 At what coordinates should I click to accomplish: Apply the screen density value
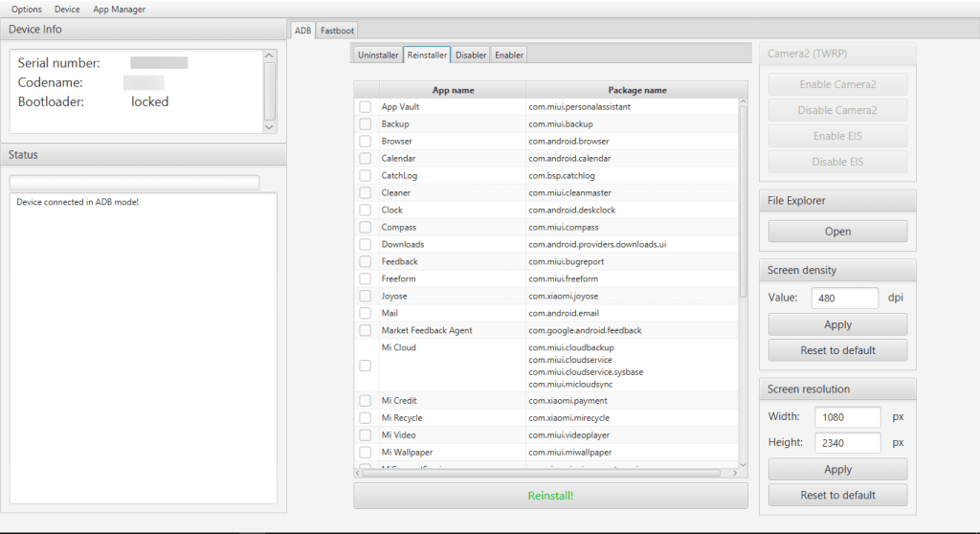(837, 324)
